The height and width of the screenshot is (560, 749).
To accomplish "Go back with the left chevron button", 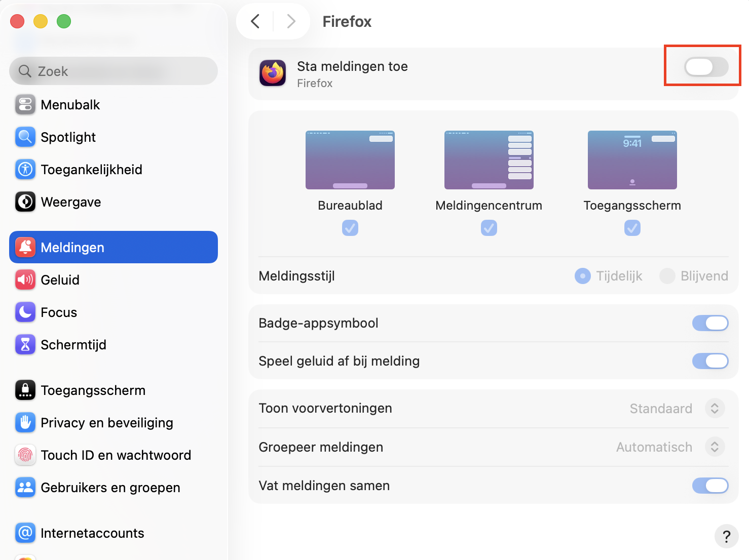I will (255, 21).
